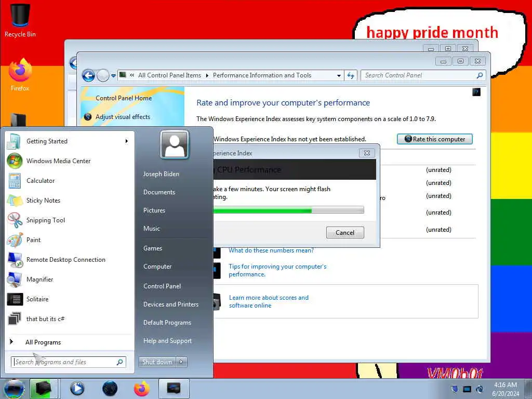This screenshot has height=399, width=532.
Task: Click the Start orb button
Action: pos(14,389)
